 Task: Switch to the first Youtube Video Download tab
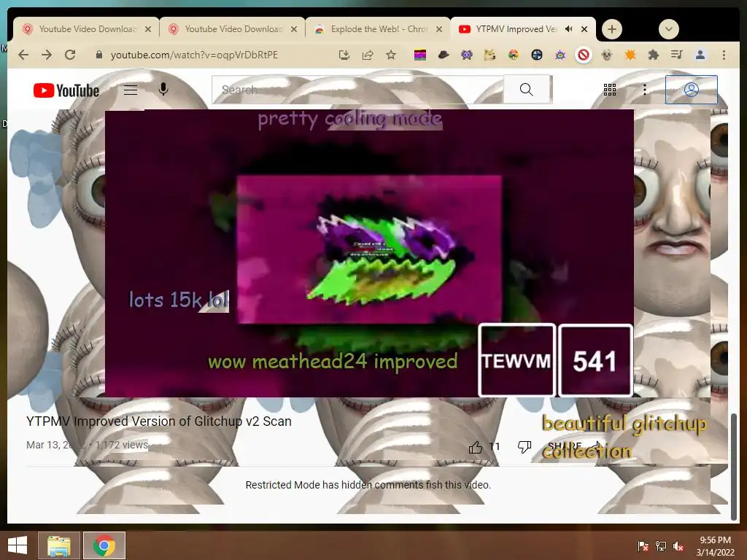88,29
